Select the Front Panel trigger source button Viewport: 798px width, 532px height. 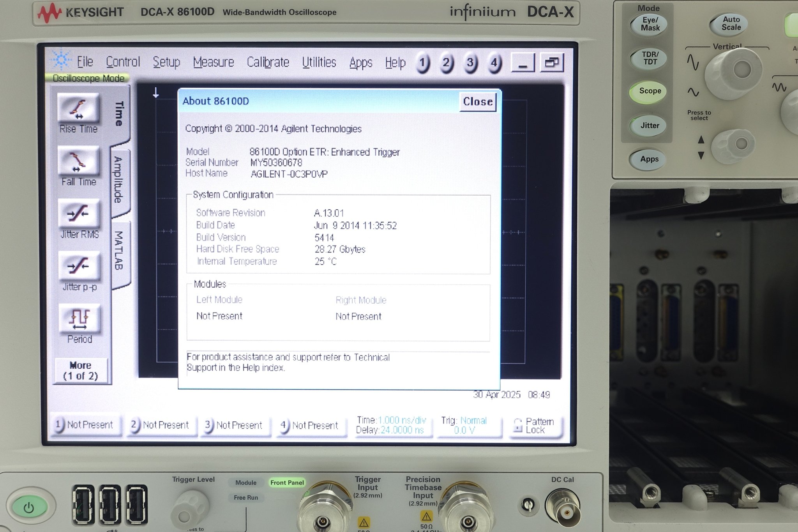coord(287,483)
